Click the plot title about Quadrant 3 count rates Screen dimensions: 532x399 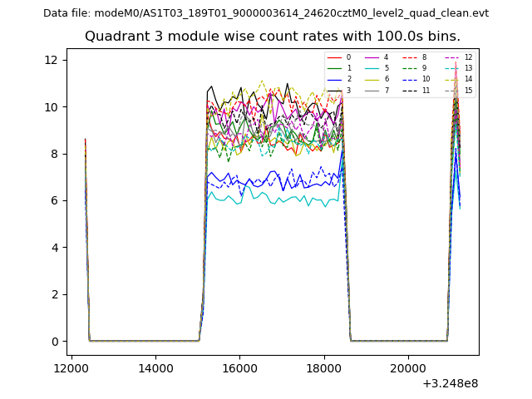pyautogui.click(x=273, y=37)
